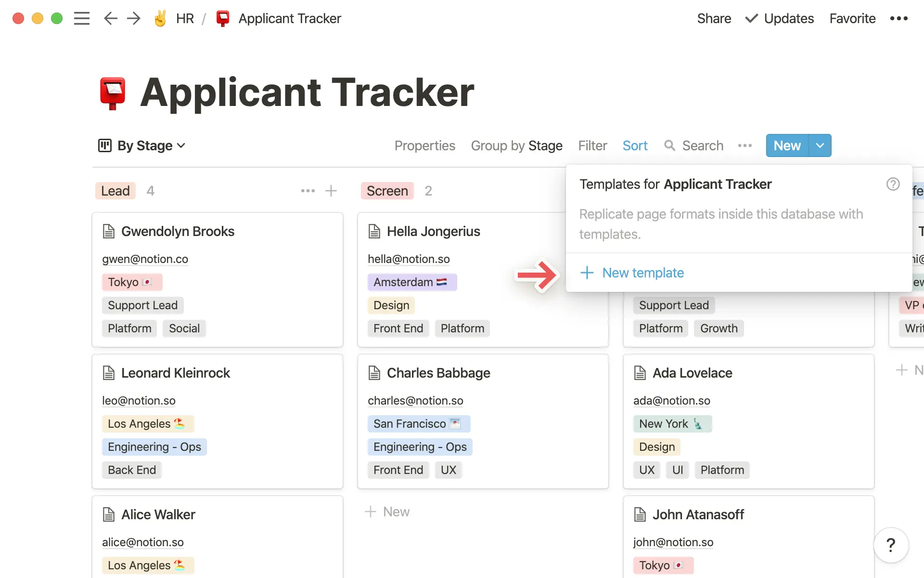Toggle Favorite for this page

(x=852, y=18)
